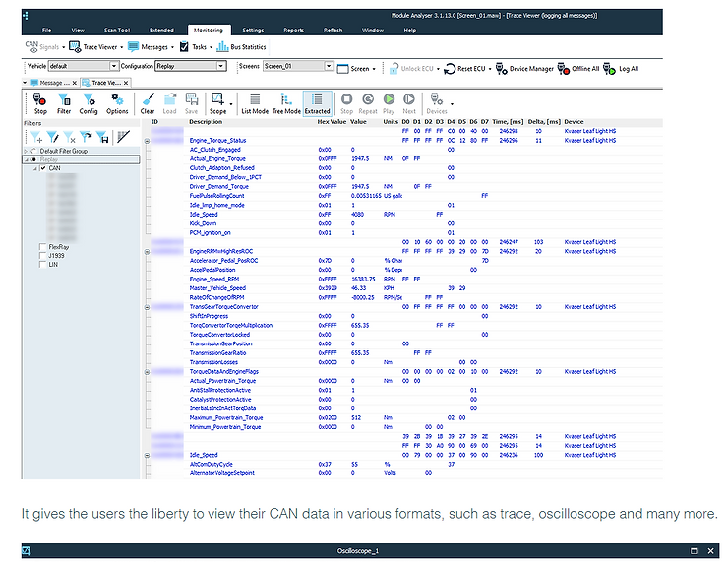Open the Reports menu

pos(293,31)
